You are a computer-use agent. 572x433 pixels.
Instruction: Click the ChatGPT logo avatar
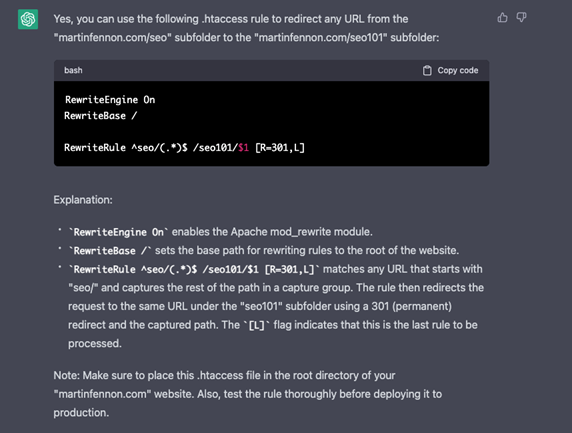pos(28,19)
